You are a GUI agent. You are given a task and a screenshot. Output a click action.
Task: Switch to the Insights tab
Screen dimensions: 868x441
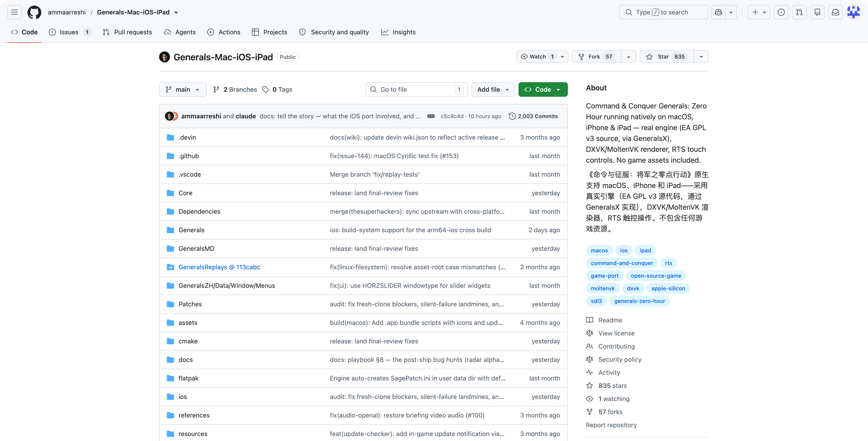tap(398, 32)
